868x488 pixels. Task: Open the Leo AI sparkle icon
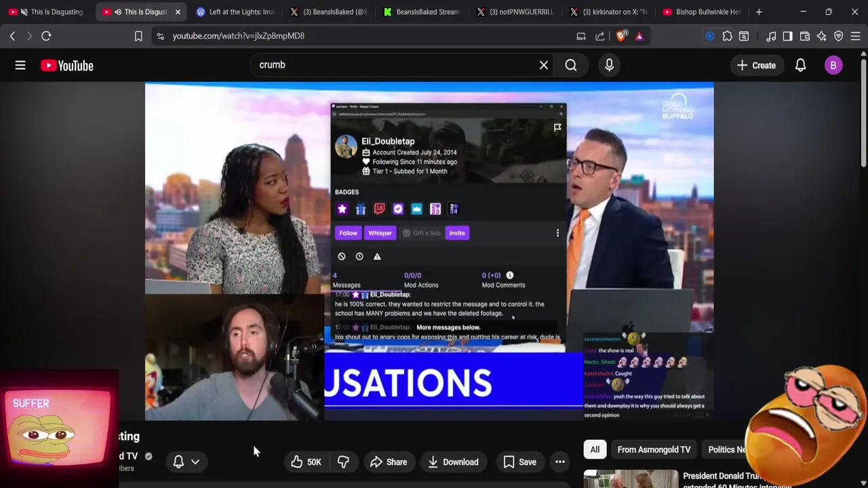822,36
